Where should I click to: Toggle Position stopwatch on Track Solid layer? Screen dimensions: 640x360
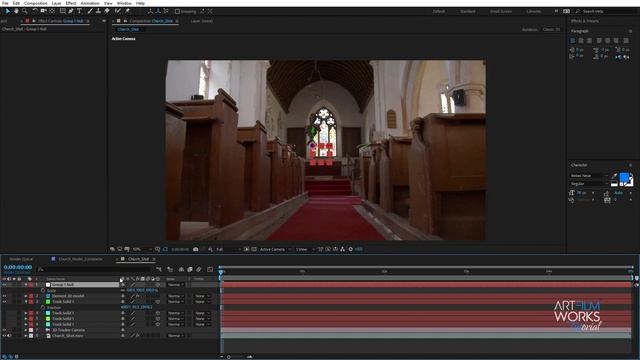coord(43,307)
